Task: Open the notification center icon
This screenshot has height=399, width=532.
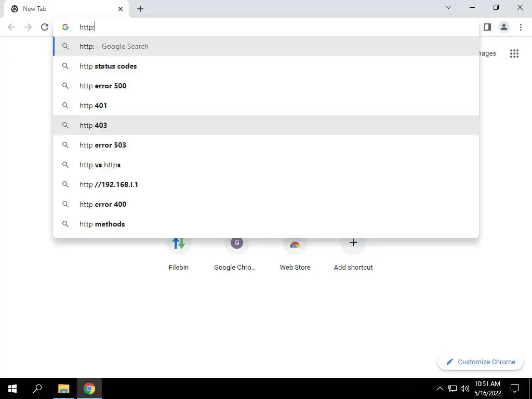Action: click(x=515, y=389)
